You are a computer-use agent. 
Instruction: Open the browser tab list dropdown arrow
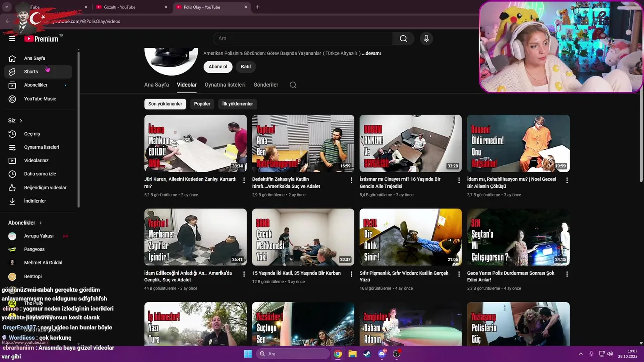[x=7, y=7]
